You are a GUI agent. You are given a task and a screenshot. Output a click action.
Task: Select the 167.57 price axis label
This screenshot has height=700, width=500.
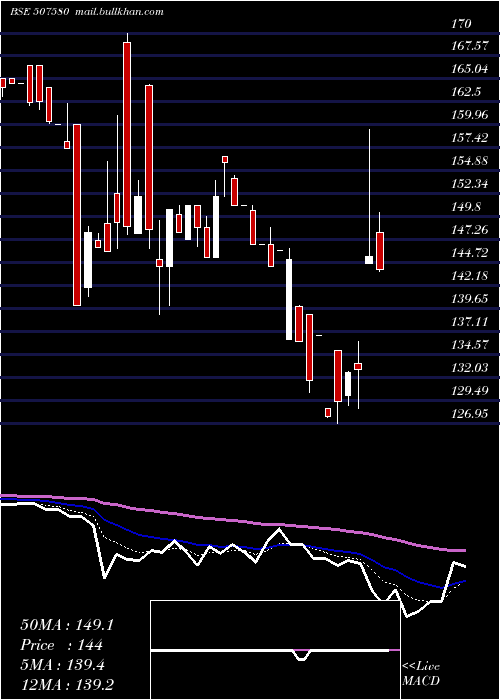tap(470, 46)
